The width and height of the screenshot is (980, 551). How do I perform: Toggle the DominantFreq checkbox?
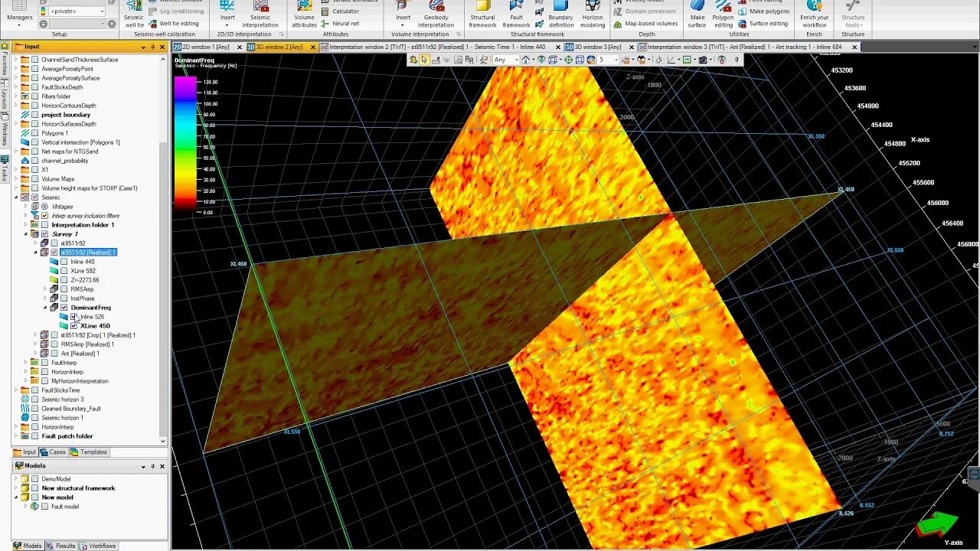tap(64, 308)
